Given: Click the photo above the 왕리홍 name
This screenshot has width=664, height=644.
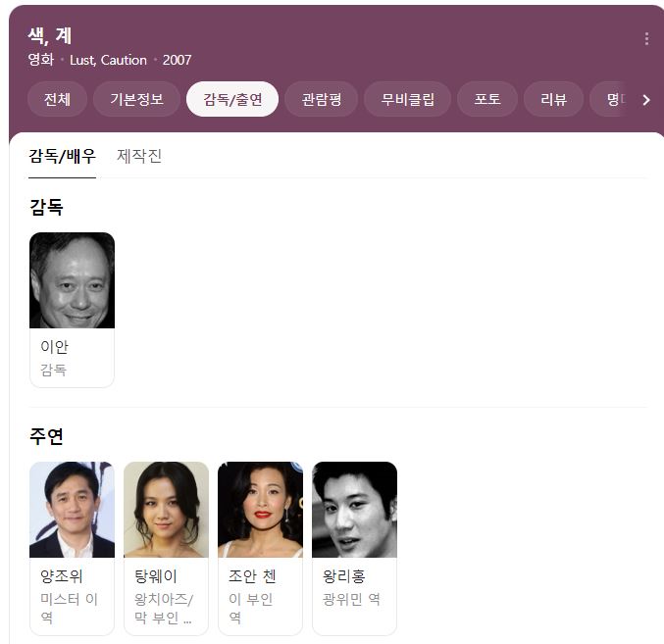Looking at the screenshot, I should [354, 510].
